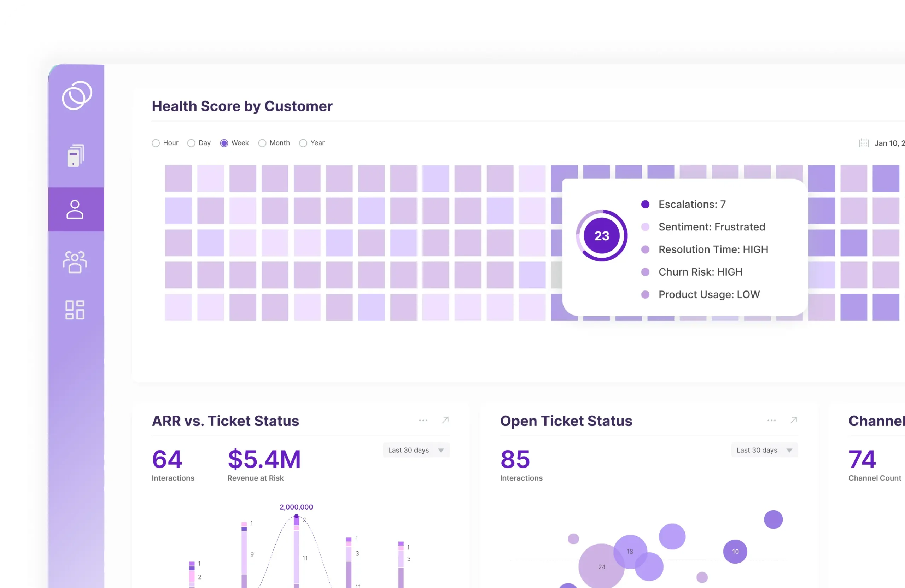Expand ARR vs. Ticket Status with arrow icon
This screenshot has height=588, width=905.
tap(445, 420)
